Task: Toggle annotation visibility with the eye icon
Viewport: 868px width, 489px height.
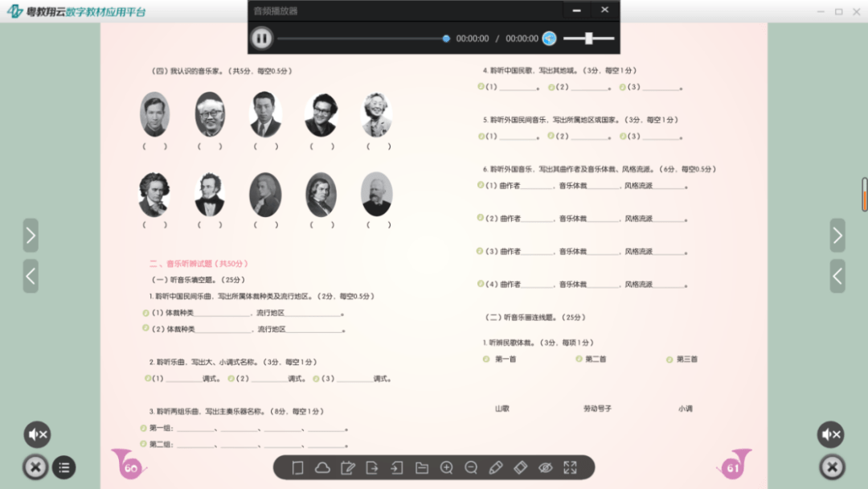Action: click(546, 467)
